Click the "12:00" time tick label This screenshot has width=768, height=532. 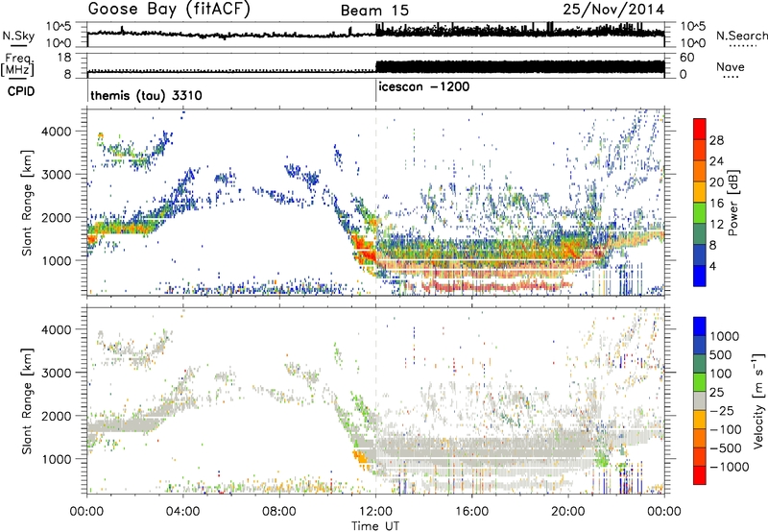point(375,512)
